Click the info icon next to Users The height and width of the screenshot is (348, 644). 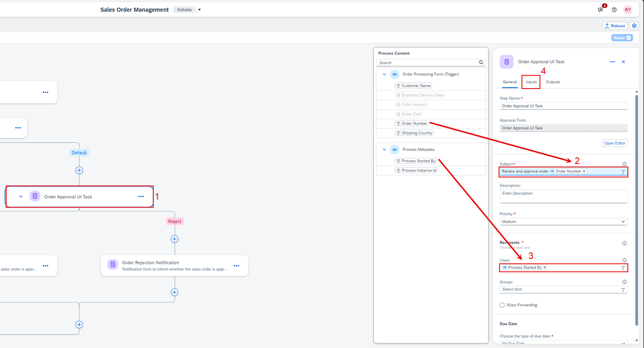tap(624, 260)
